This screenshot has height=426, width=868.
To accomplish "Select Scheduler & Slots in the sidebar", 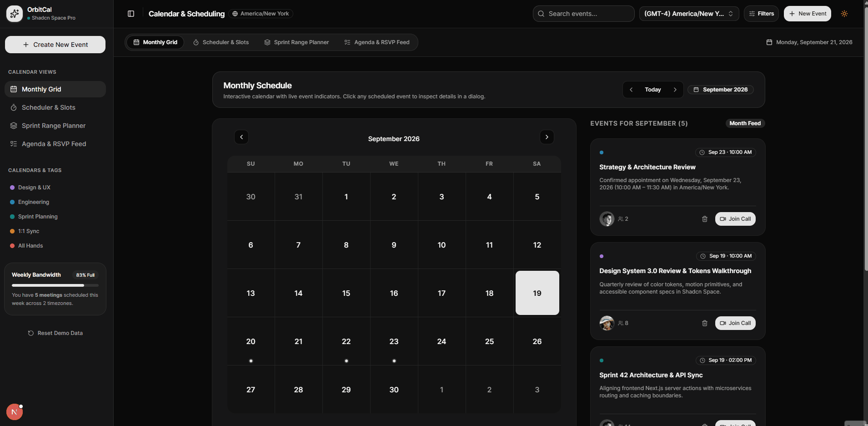I will pyautogui.click(x=55, y=107).
